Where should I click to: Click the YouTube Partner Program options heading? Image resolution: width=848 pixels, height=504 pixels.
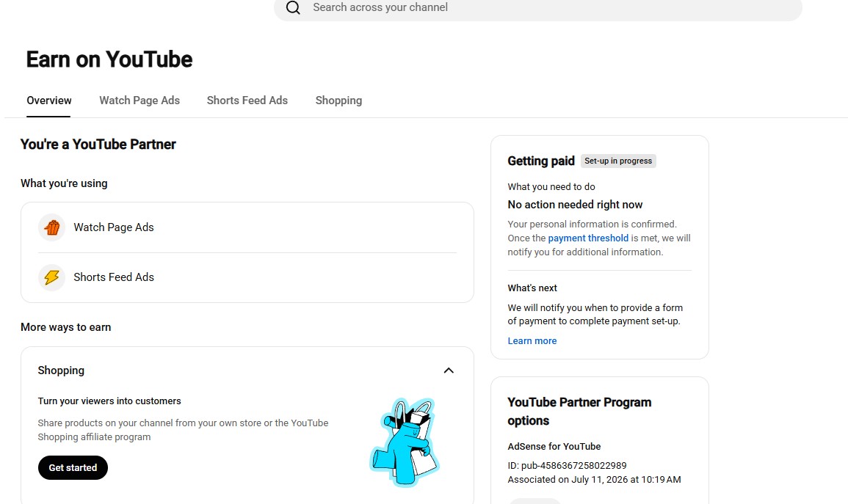point(579,412)
